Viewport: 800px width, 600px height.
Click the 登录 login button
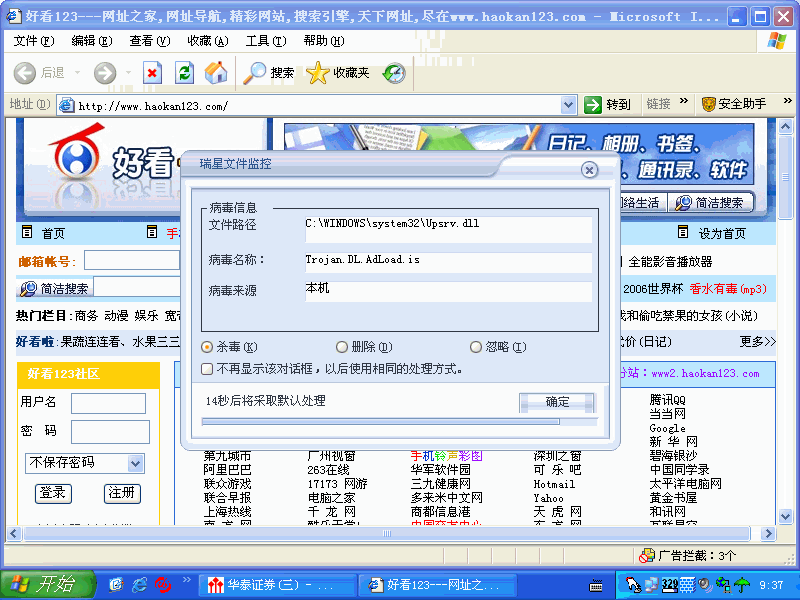53,493
